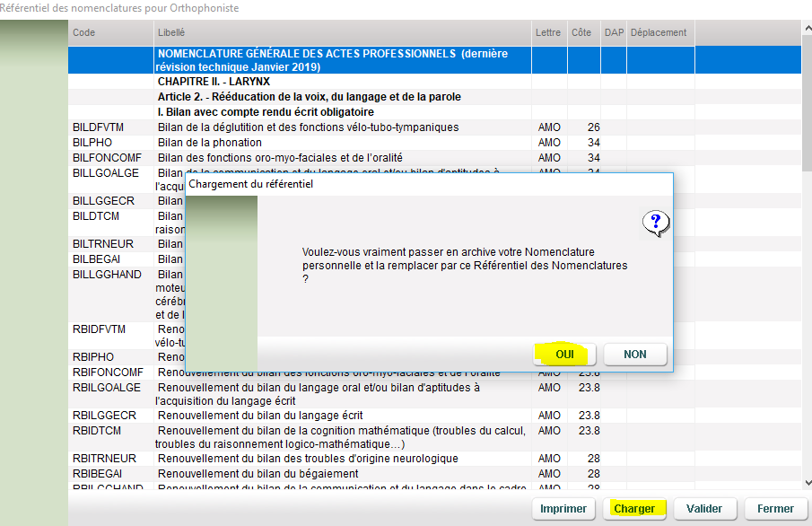Confirm with the OUI button
This screenshot has height=526, width=812.
point(564,355)
